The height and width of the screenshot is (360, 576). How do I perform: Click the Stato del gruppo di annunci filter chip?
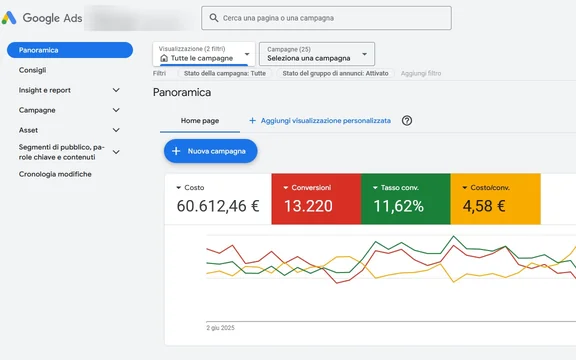click(x=335, y=73)
